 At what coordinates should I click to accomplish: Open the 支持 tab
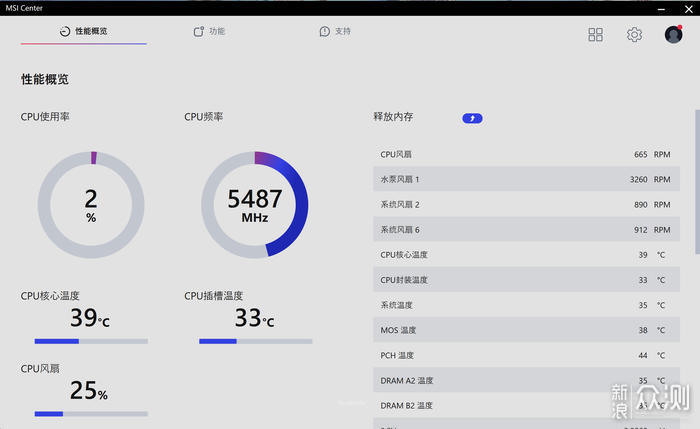click(335, 31)
